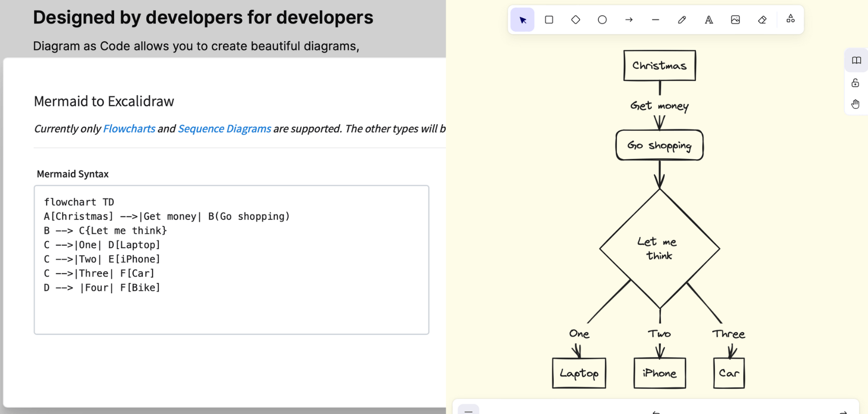Select the Diamond shape tool
This screenshot has width=868, height=414.
pyautogui.click(x=576, y=20)
